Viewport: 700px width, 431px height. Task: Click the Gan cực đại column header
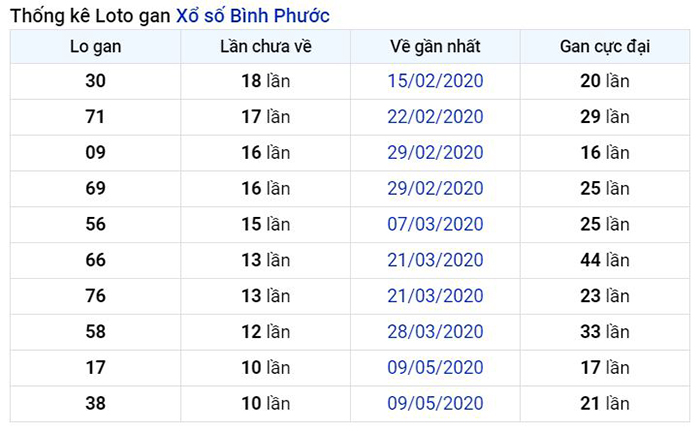coord(605,47)
